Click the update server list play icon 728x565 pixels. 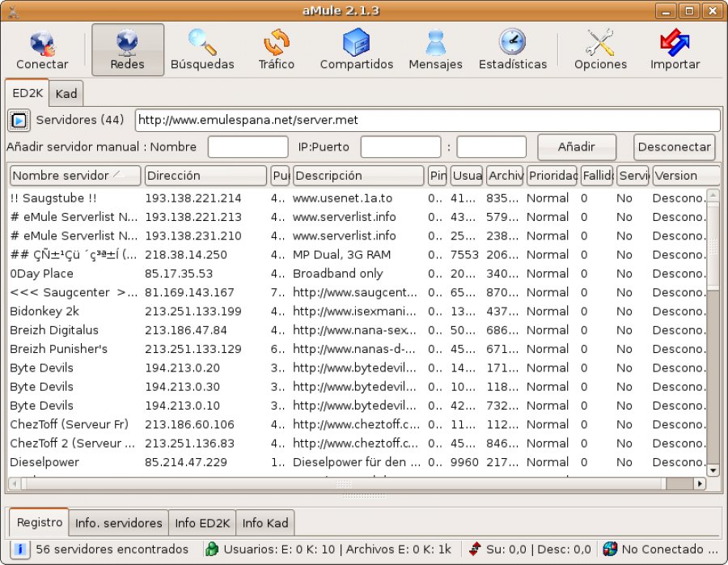pyautogui.click(x=19, y=121)
